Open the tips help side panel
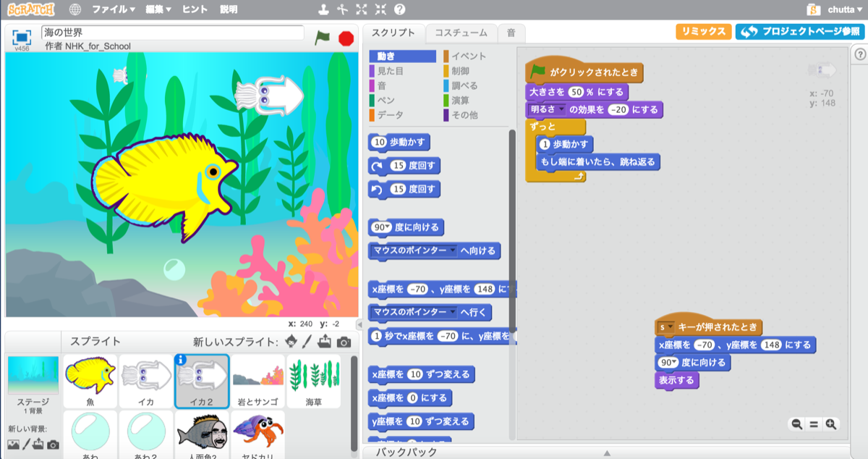868x459 pixels. [859, 54]
